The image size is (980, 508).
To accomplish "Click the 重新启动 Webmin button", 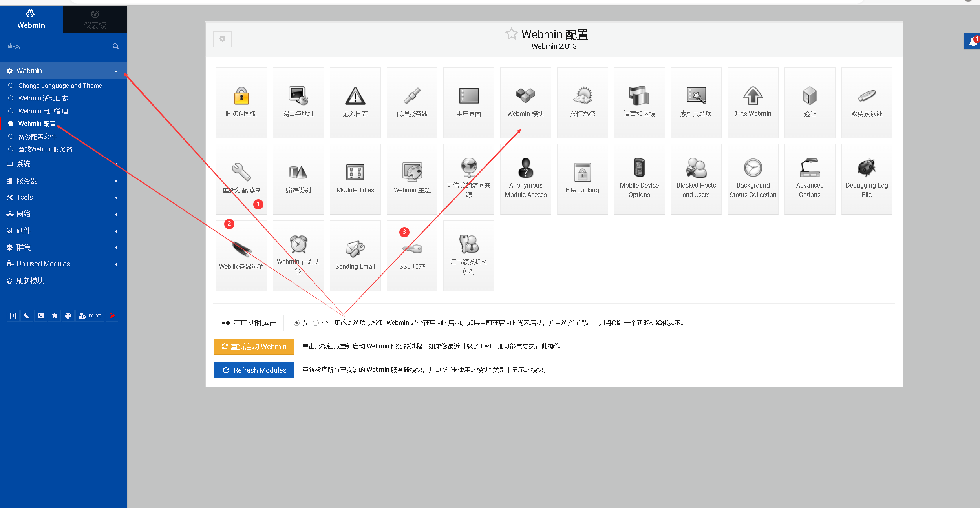I will coord(254,346).
